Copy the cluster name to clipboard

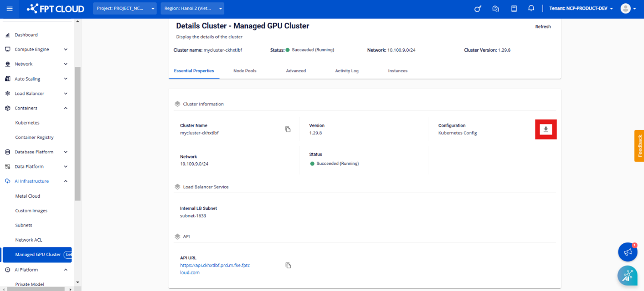[288, 129]
